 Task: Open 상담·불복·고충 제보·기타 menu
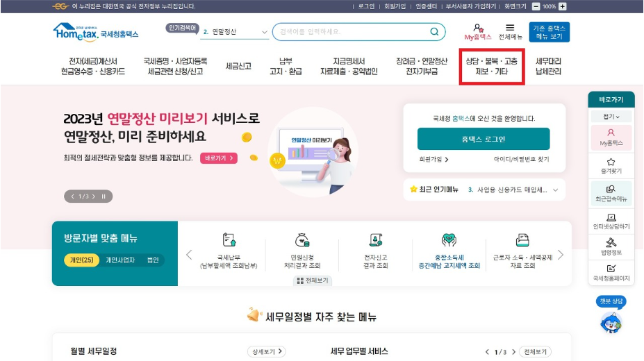(492, 67)
